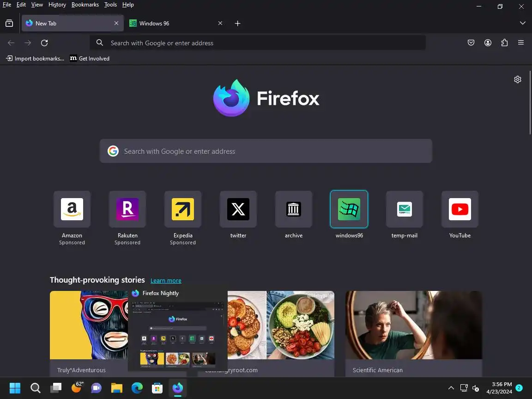Click the Firefox Nightly taskbar preview
532x399 pixels.
click(x=178, y=329)
